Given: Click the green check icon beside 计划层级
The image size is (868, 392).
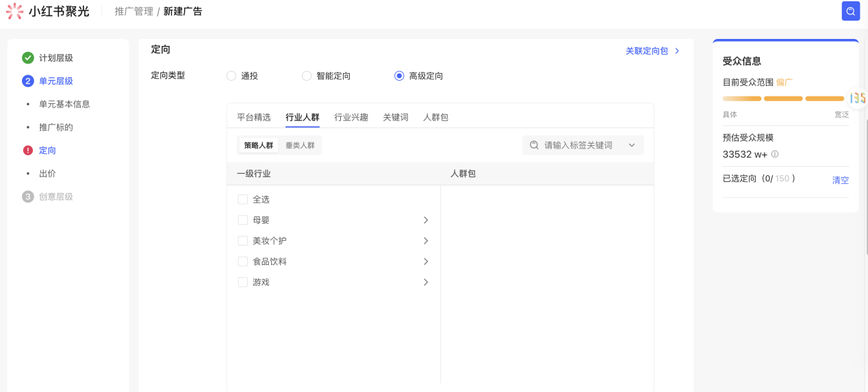Looking at the screenshot, I should coord(28,58).
